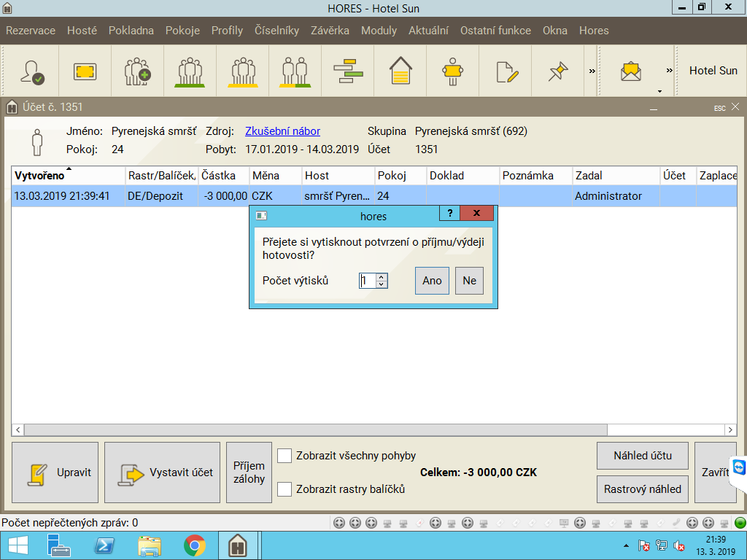Viewport: 747px width, 560px height.
Task: Open the envelope messages icon
Action: [630, 71]
